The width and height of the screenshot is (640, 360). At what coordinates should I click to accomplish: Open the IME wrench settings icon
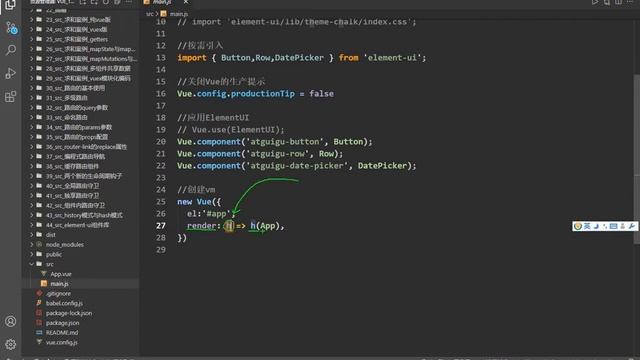coord(631,226)
